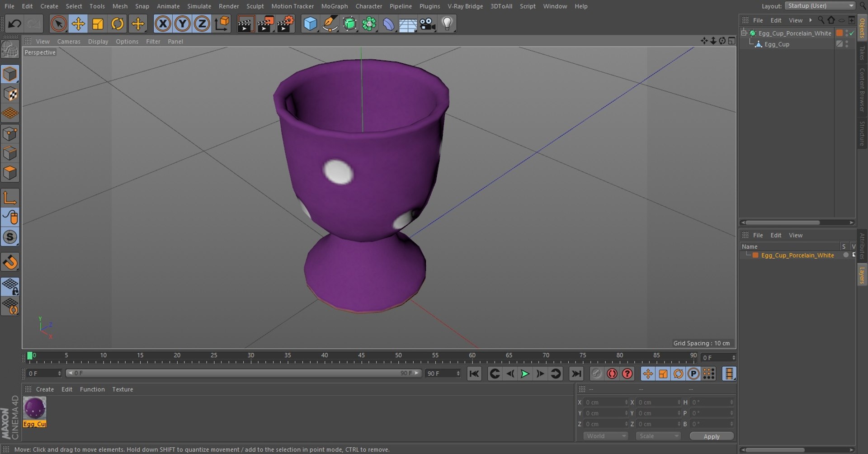The height and width of the screenshot is (454, 868).
Task: Toggle visibility dots for Egg_Cup object
Action: pos(847,44)
